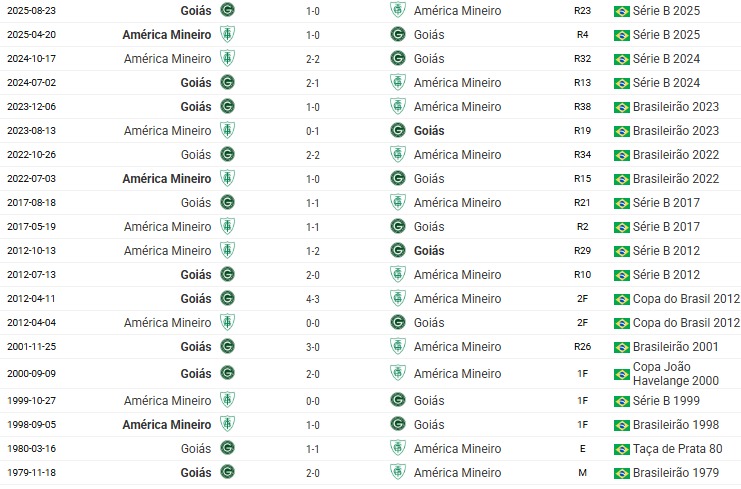Click Goiás home crest in 2012-04-11 row
The image size is (741, 489).
click(227, 298)
